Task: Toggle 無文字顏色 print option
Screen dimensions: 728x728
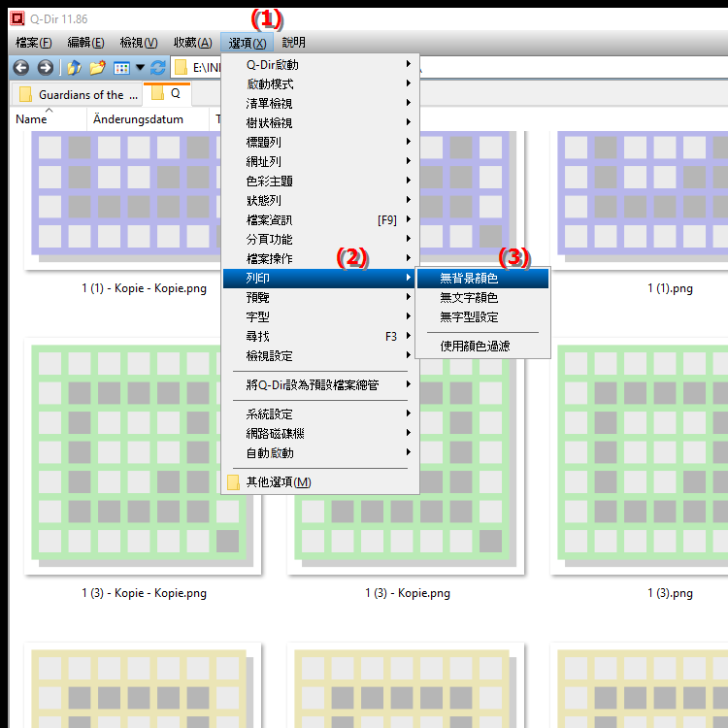Action: (482, 298)
